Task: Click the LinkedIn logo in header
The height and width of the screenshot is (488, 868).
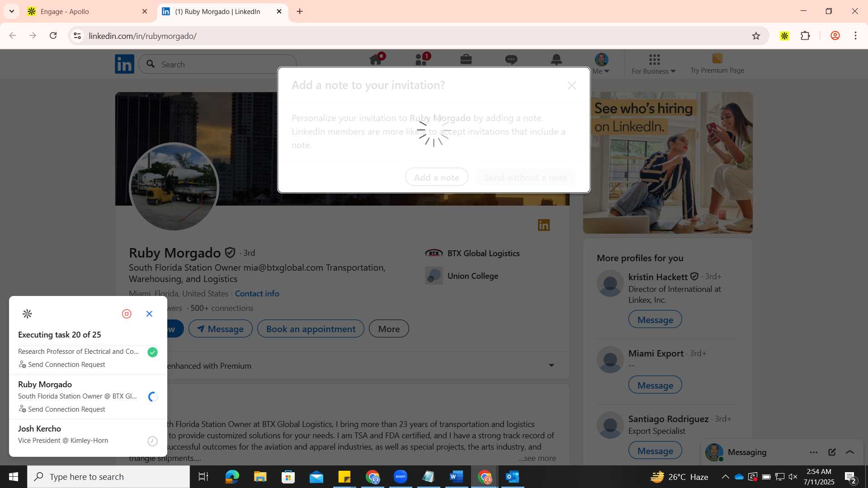Action: [124, 64]
